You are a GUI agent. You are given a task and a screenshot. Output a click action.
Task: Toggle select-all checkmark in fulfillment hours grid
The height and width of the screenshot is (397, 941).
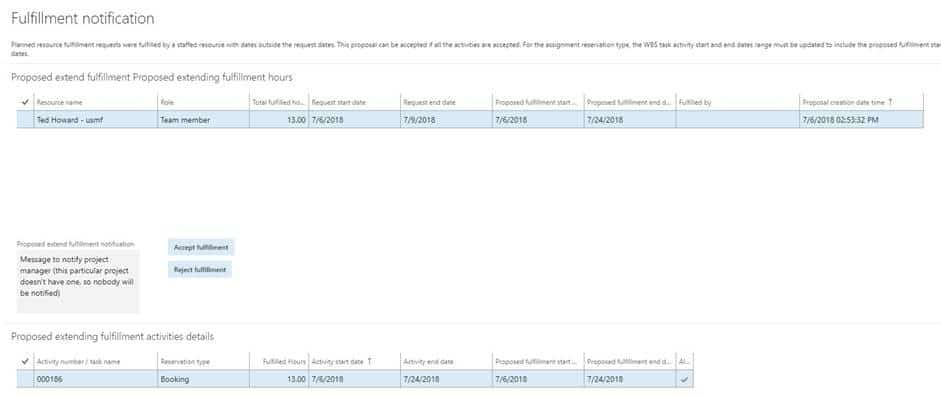click(x=25, y=103)
